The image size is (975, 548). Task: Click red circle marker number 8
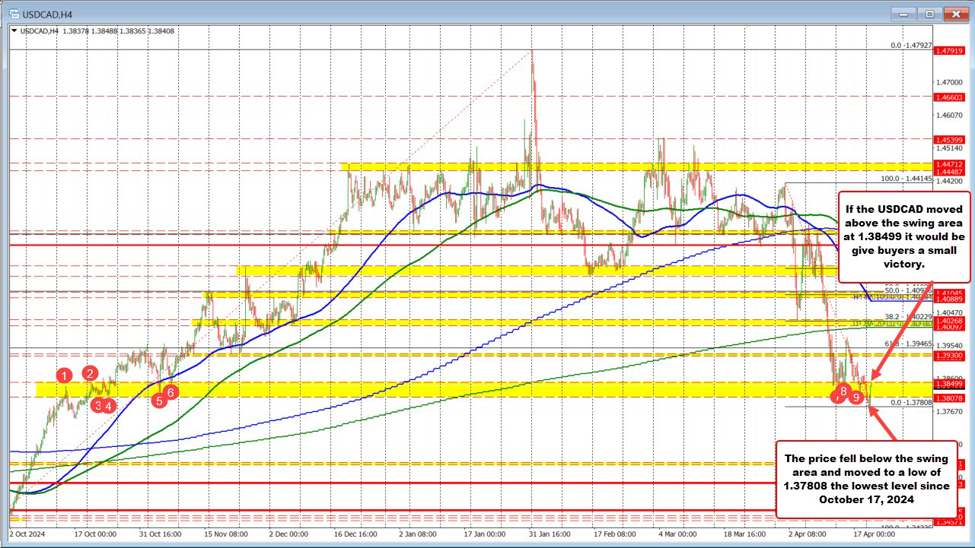pos(844,390)
